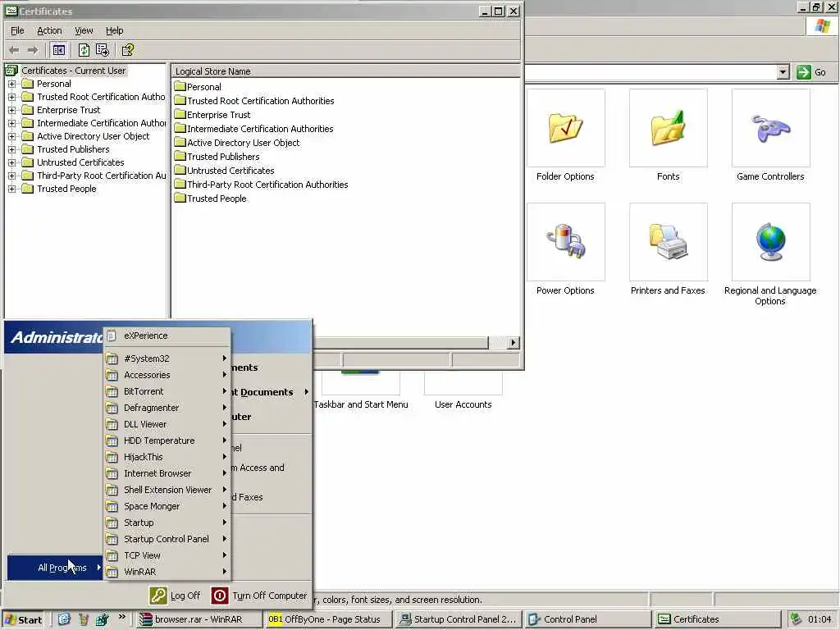Image resolution: width=840 pixels, height=630 pixels.
Task: Expand Trusted Root Certification Authorities tree node
Action: point(11,97)
